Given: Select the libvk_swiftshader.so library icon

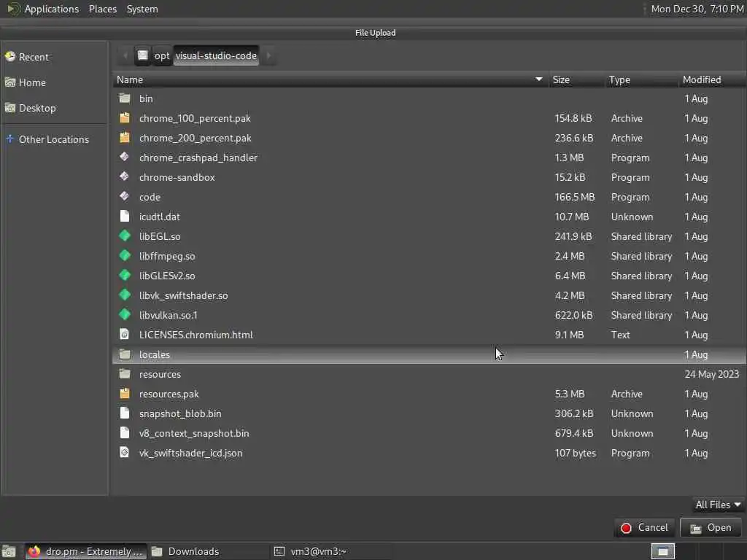Looking at the screenshot, I should [125, 295].
